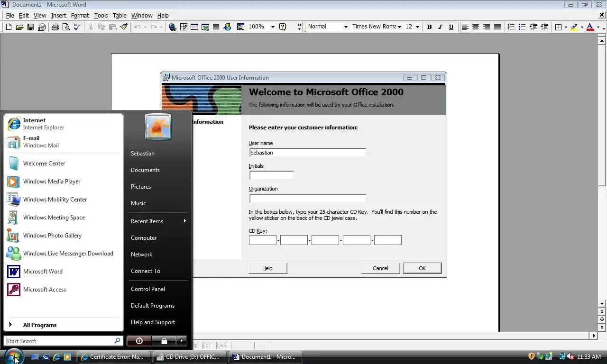Viewport: 607px width, 364px height.
Task: Click the power button in Start menu
Action: point(139,341)
